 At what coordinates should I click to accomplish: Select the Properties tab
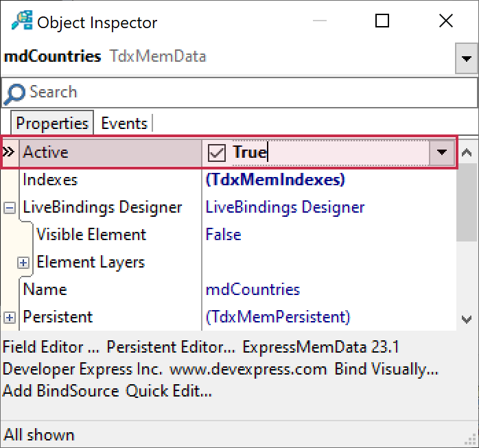tap(52, 123)
